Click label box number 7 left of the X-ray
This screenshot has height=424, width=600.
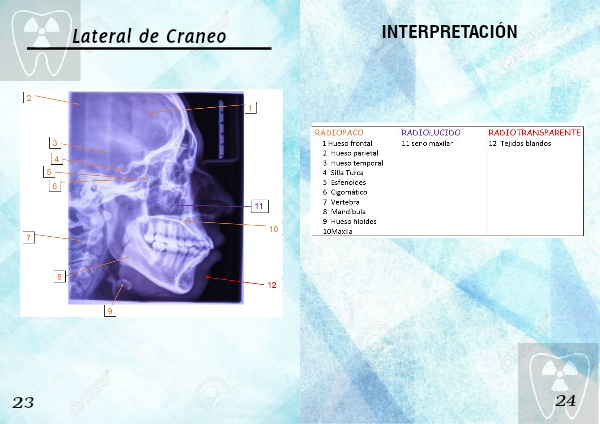point(30,237)
